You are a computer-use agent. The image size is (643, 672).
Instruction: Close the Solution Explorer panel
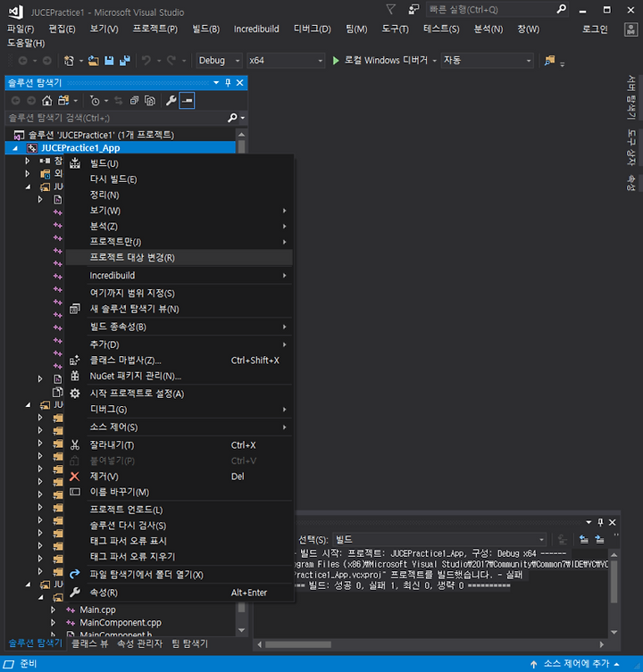click(x=239, y=82)
